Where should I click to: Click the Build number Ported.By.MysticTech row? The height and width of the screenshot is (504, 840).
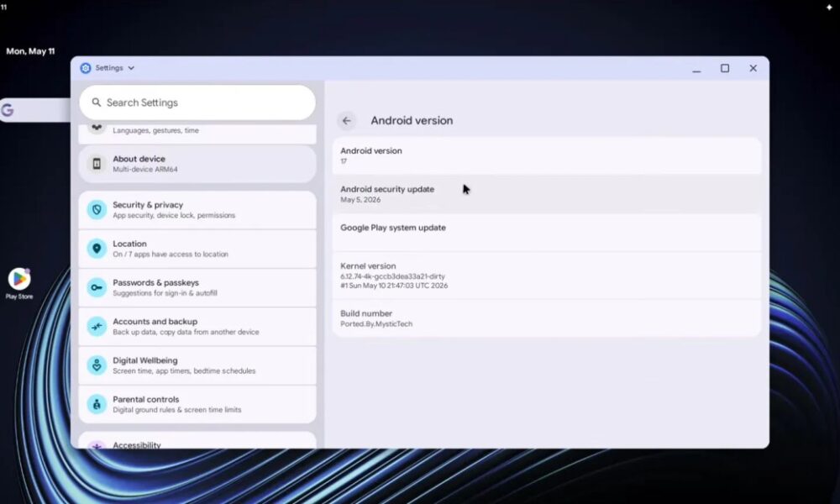coord(547,318)
